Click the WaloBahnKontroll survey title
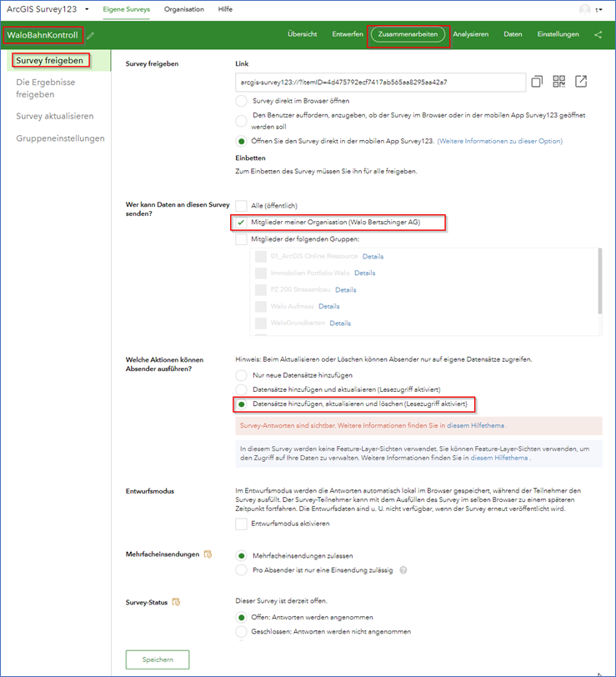 (43, 35)
